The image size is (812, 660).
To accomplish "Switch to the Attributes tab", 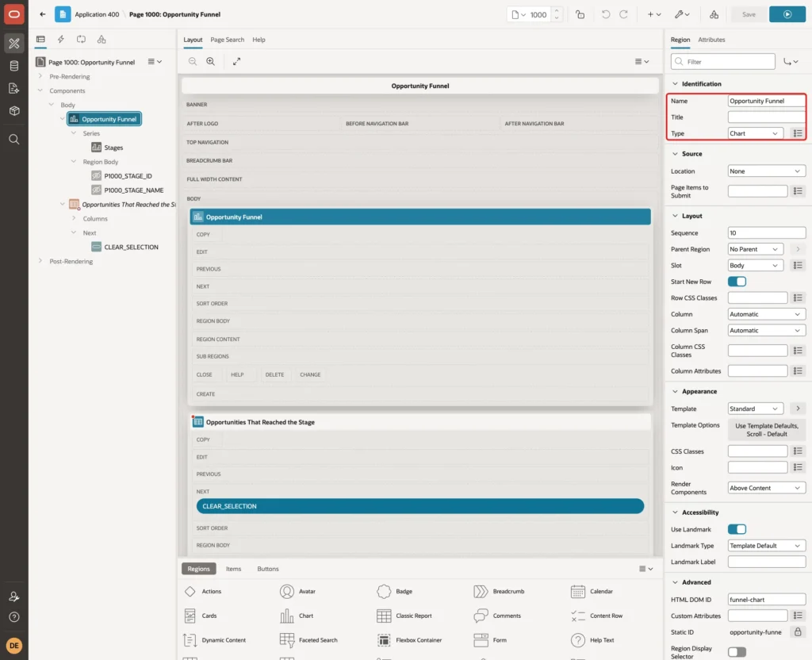I will tap(711, 40).
